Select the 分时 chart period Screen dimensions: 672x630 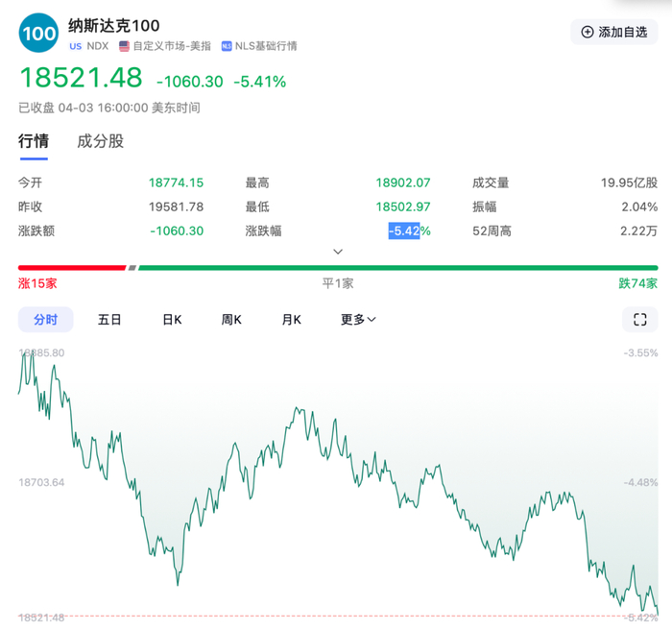[x=45, y=320]
